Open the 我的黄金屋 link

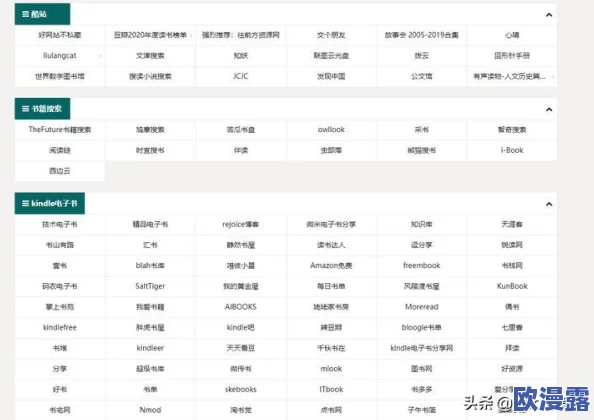(x=241, y=286)
